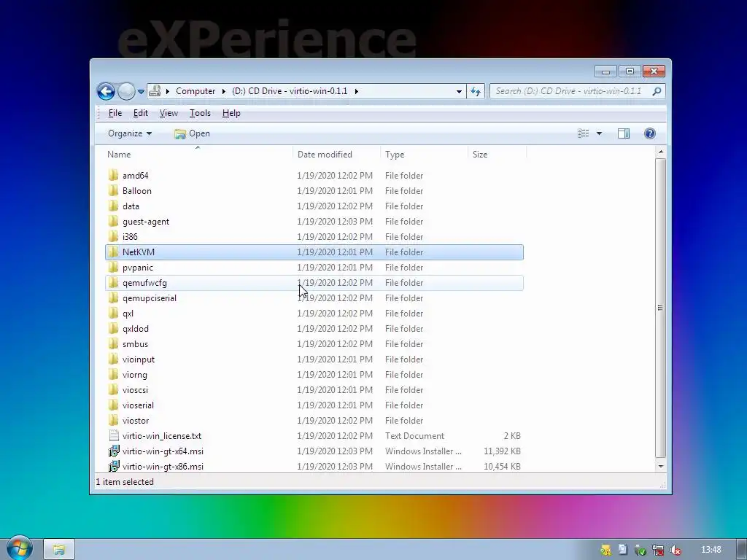This screenshot has height=560, width=747.
Task: Select the virtio-win_license.txt file icon
Action: (x=113, y=436)
